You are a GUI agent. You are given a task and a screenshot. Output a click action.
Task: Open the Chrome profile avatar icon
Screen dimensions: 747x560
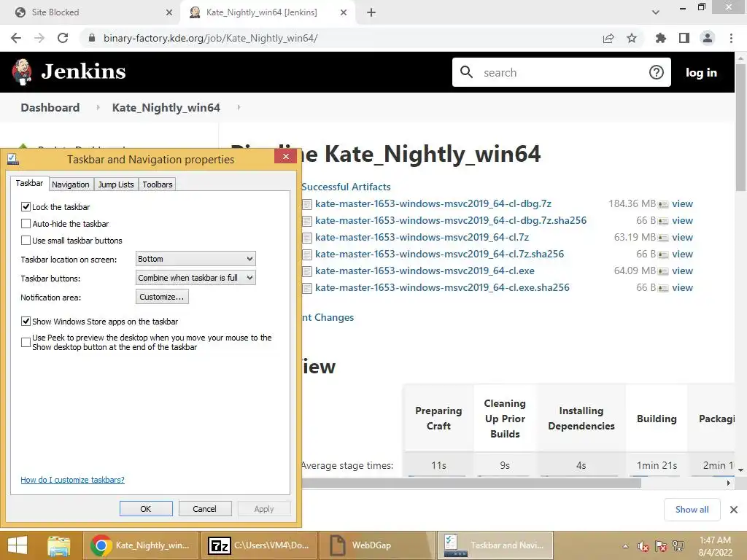coord(708,38)
